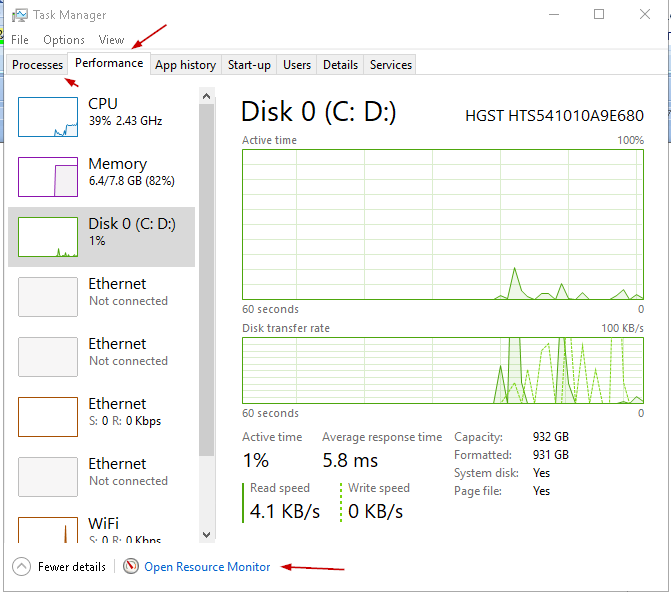Select the CPU usage graph thumbnail
Viewport: 671px width, 592px height.
pos(47,117)
